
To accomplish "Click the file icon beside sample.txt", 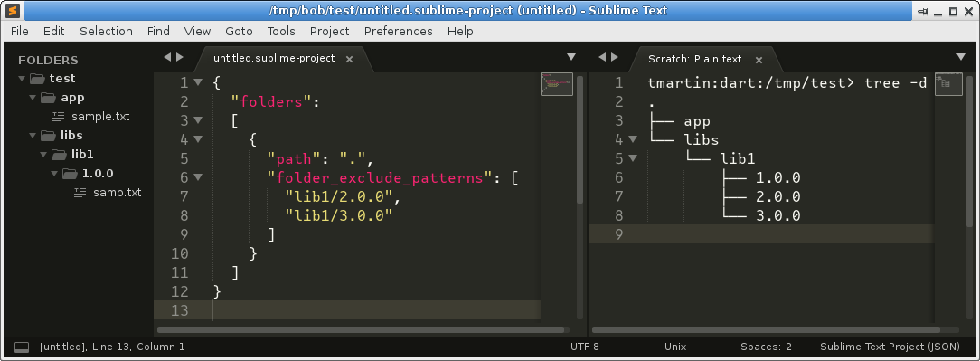I will [x=58, y=117].
